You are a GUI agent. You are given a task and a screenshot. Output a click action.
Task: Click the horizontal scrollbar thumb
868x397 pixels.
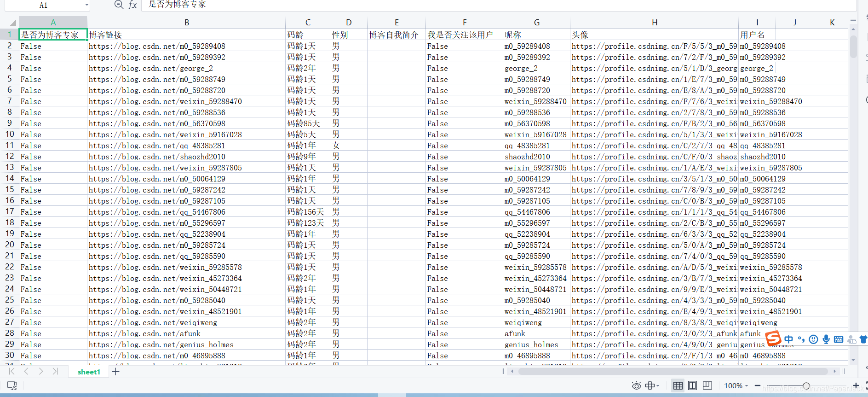673,371
